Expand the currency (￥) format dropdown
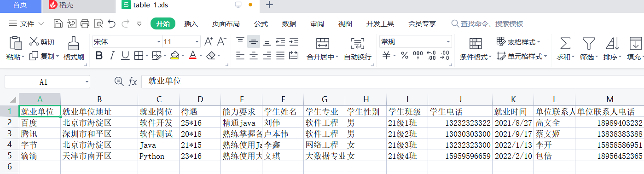 pos(394,56)
